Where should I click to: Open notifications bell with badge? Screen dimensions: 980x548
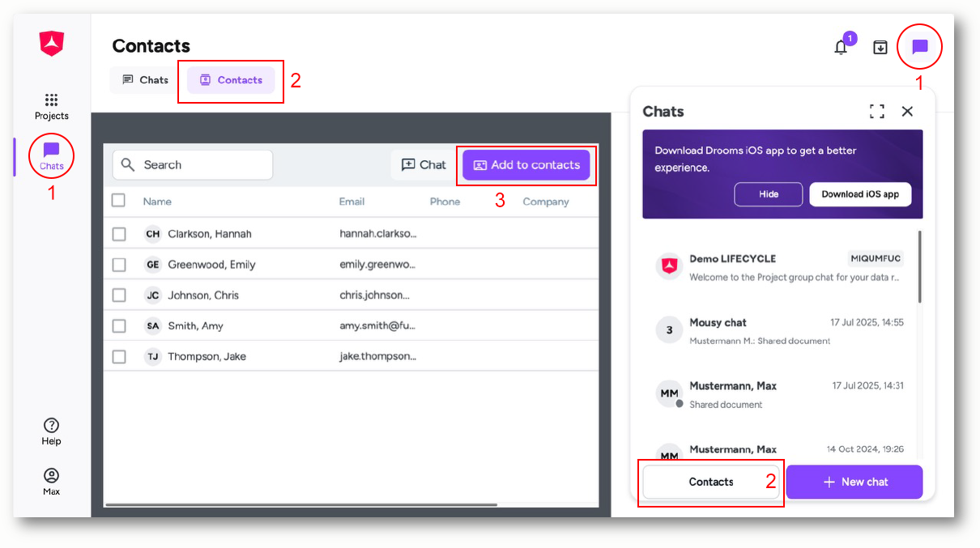(x=842, y=47)
